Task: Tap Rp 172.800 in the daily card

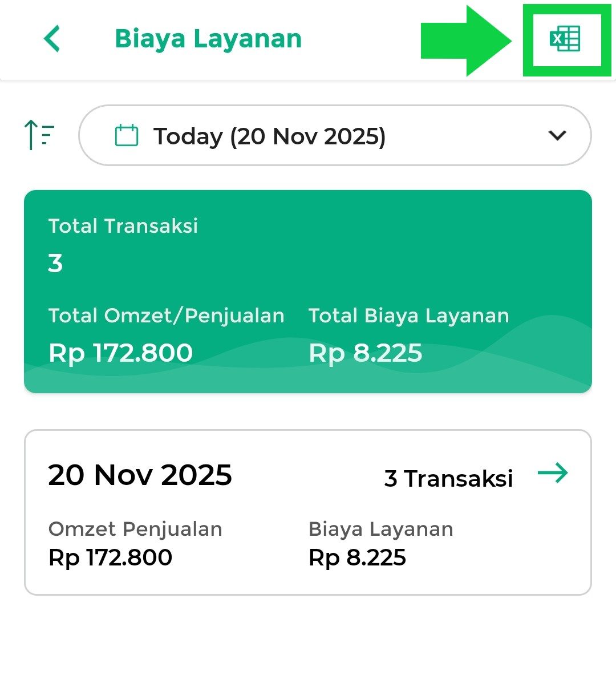Action: pos(111,557)
